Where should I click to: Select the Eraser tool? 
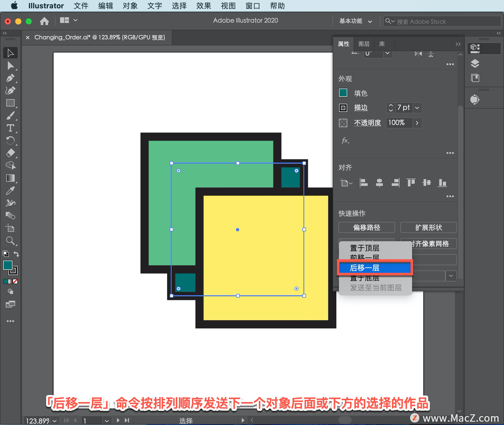10,153
